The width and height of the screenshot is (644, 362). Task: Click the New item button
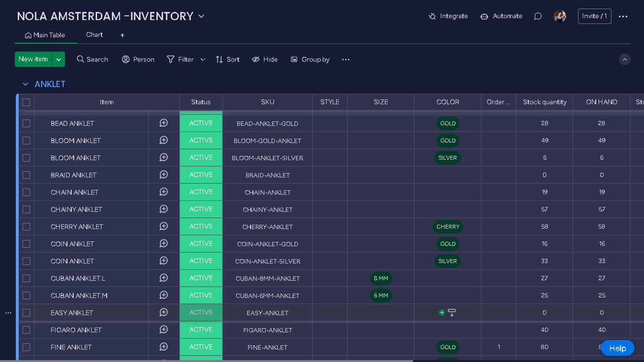(x=33, y=59)
